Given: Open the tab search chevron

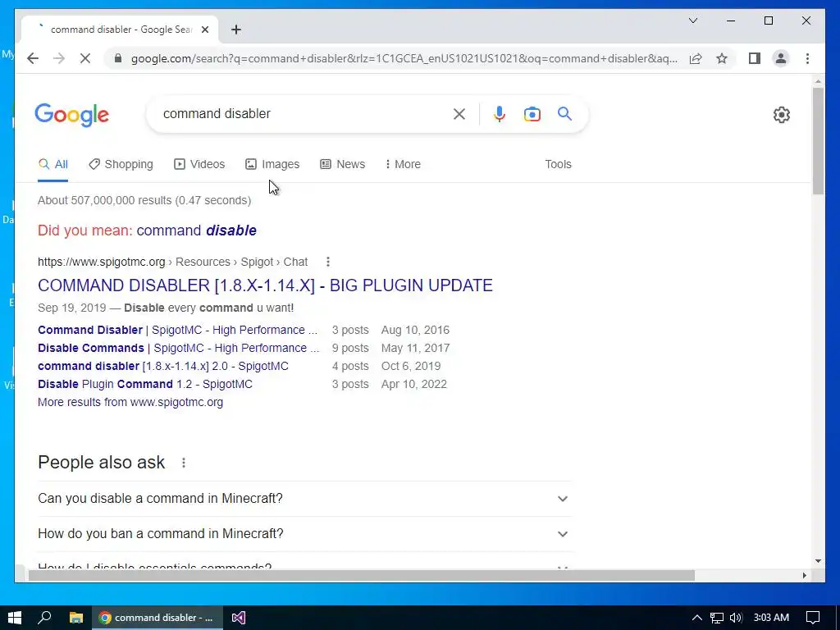Looking at the screenshot, I should pyautogui.click(x=692, y=21).
